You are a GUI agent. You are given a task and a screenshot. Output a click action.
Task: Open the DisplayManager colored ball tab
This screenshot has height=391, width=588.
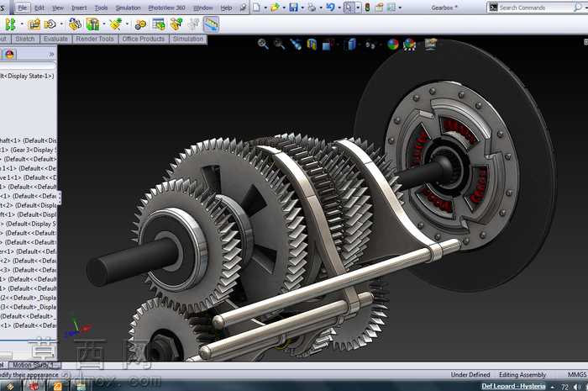[9, 55]
